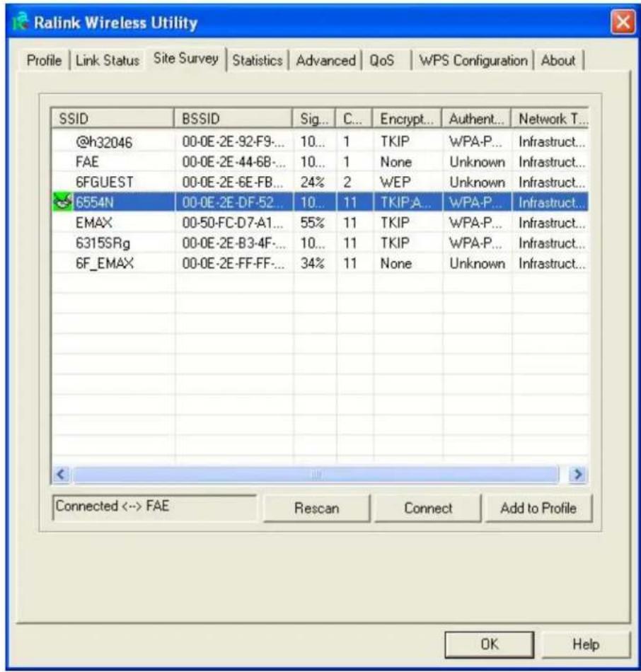Screen dimensions: 641x672
Task: Click the horizontal scrollbar thumb
Action: tap(316, 475)
